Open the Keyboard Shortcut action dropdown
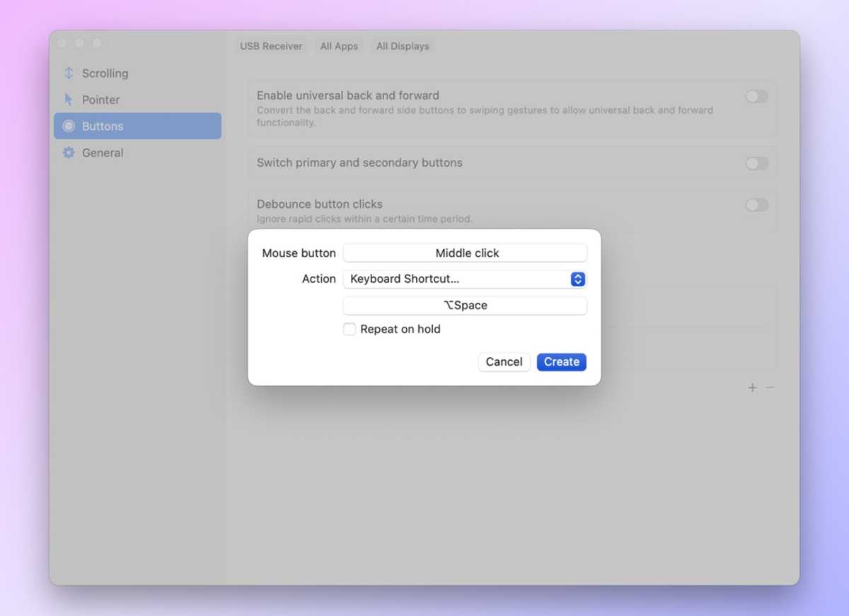849x616 pixels. click(465, 279)
